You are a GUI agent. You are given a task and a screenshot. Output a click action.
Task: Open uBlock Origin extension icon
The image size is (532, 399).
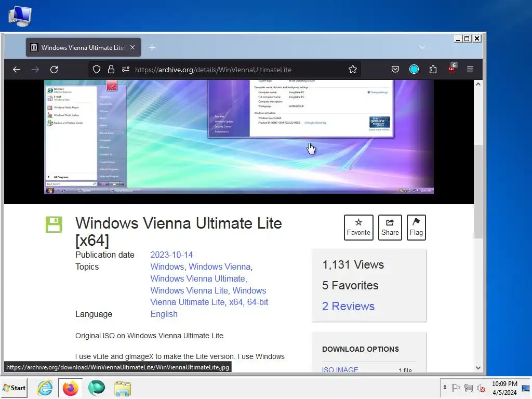point(452,69)
